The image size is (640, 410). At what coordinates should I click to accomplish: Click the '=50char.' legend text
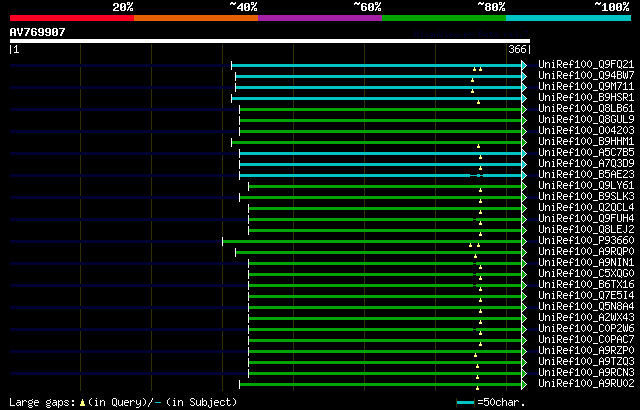(501, 402)
